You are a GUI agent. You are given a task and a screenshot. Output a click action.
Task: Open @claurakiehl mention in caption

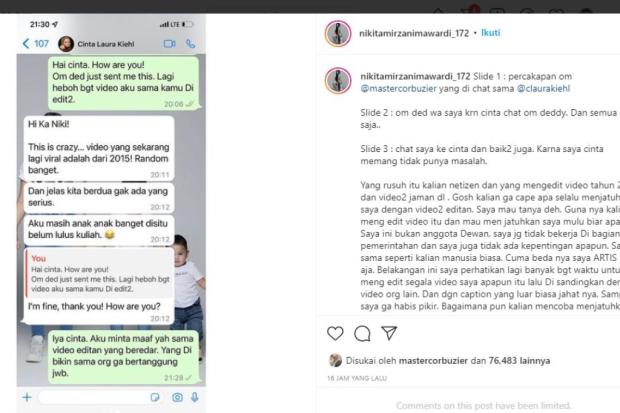click(x=543, y=89)
